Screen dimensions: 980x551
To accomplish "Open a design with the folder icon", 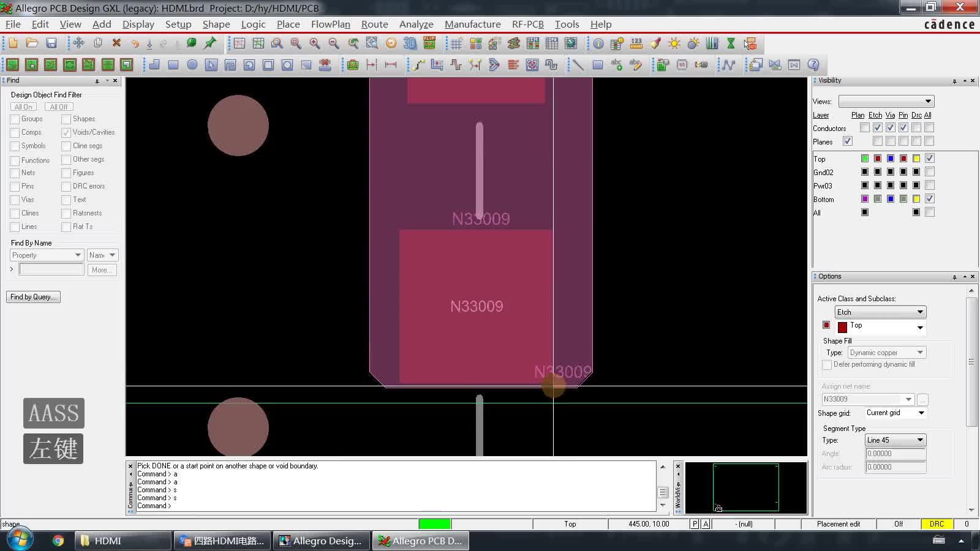I will coord(32,43).
